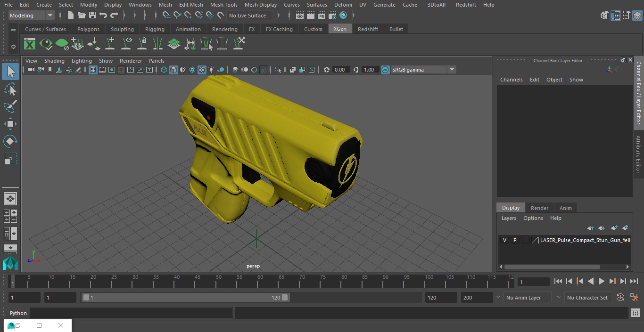Viewport: 644px width, 332px height.
Task: Open a scene using the folder icon
Action: tap(82, 16)
